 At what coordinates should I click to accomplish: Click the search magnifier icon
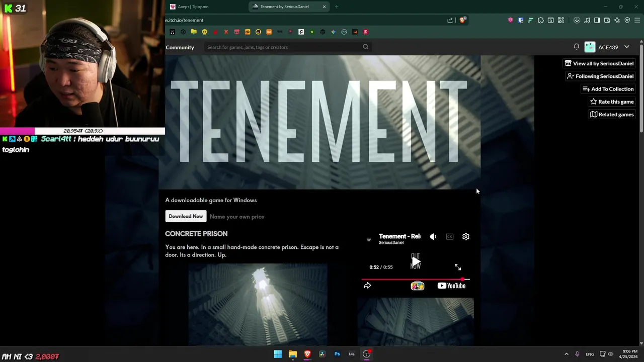[x=366, y=47]
